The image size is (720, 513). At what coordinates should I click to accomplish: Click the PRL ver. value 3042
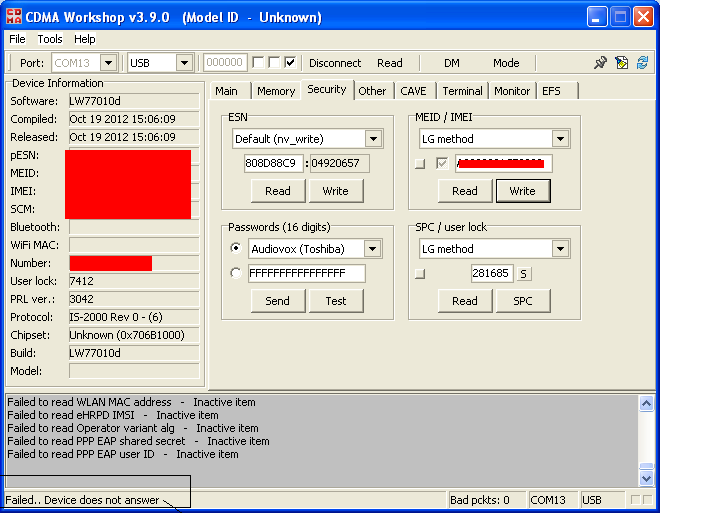click(134, 299)
